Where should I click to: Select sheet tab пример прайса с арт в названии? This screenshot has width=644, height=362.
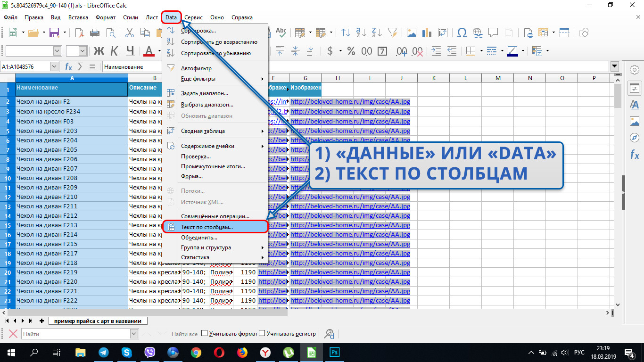98,321
